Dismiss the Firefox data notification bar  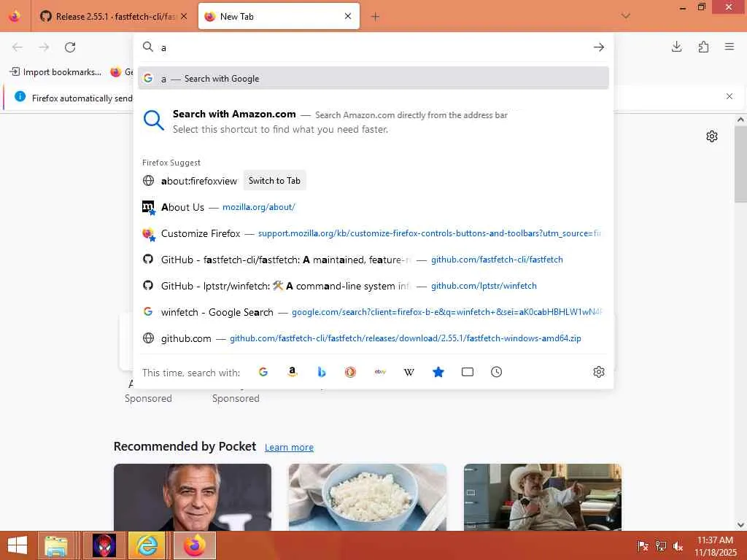point(729,96)
